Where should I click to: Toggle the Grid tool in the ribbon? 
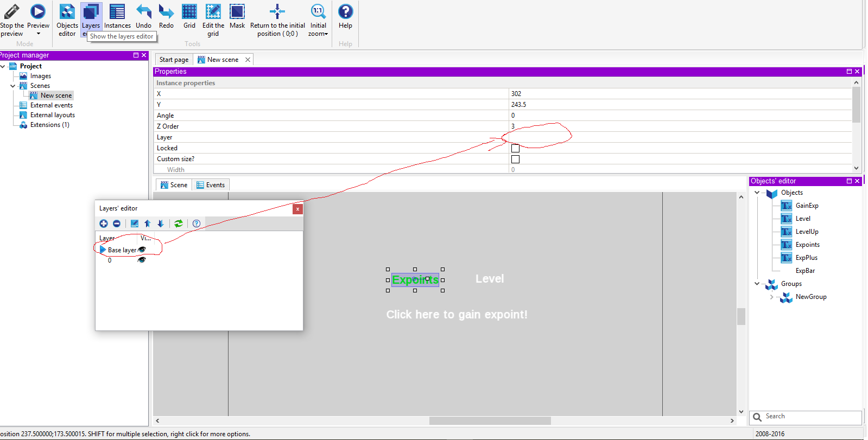pos(189,16)
